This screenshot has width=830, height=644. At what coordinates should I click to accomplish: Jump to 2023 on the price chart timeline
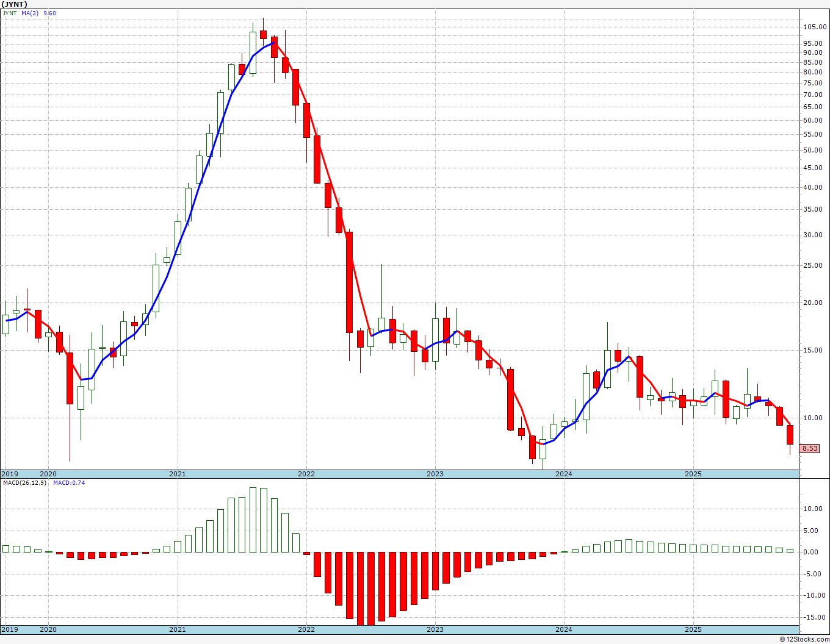[x=435, y=474]
